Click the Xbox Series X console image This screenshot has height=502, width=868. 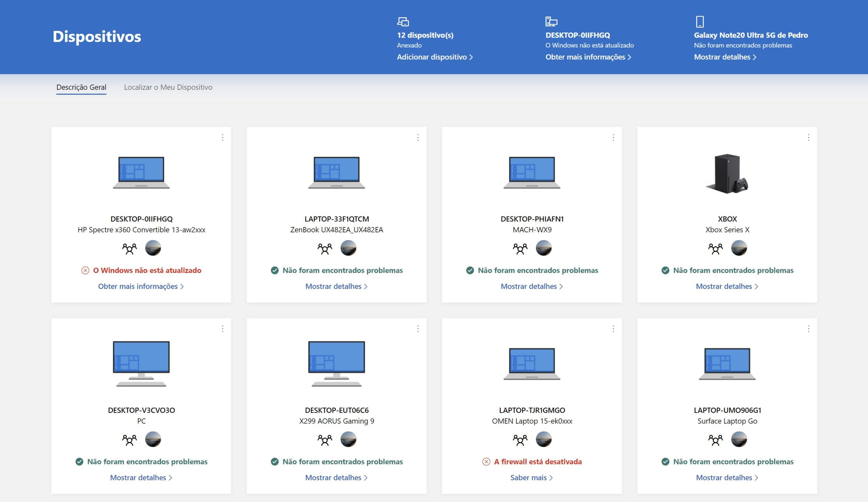pos(727,174)
